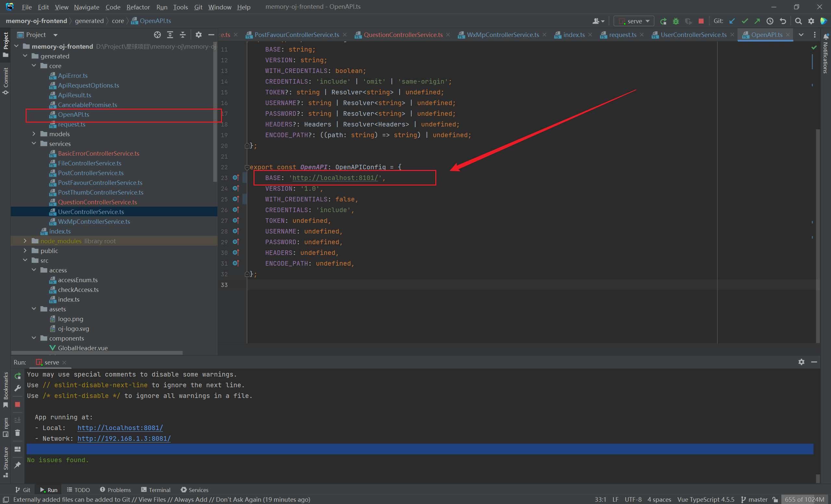Click Git rollback icon
The height and width of the screenshot is (504, 831).
783,21
